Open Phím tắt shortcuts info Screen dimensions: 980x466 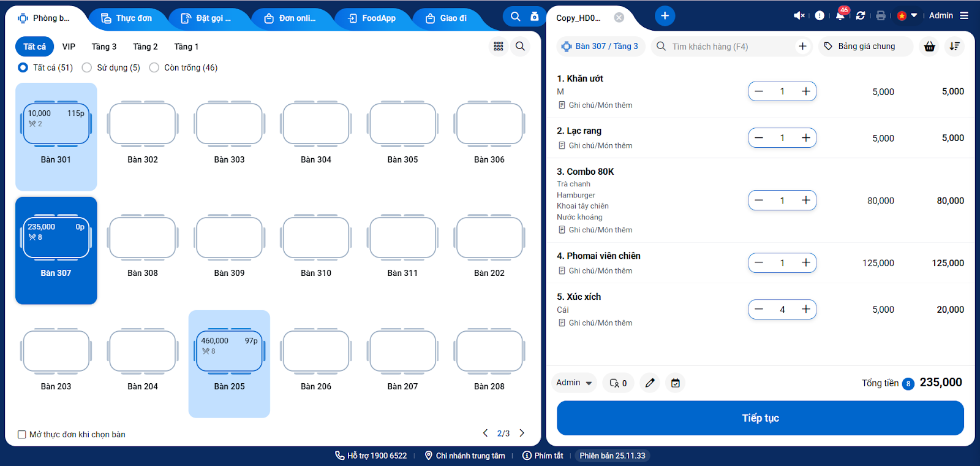tap(543, 456)
